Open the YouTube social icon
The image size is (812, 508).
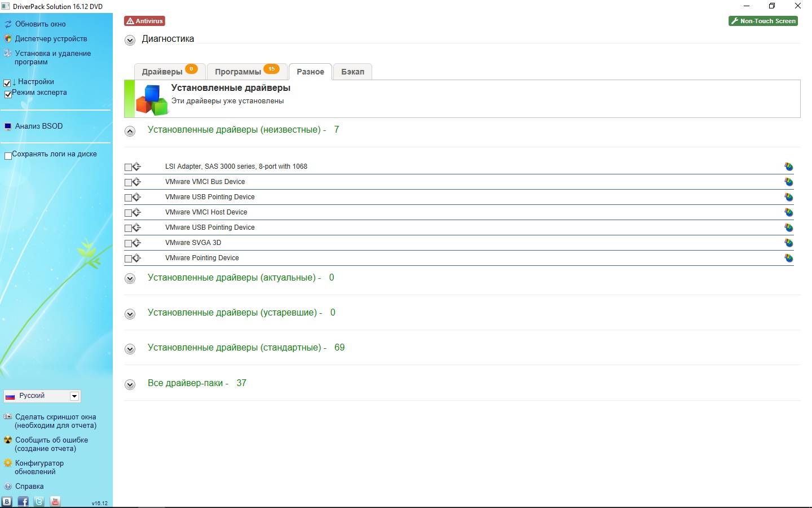[x=55, y=501]
